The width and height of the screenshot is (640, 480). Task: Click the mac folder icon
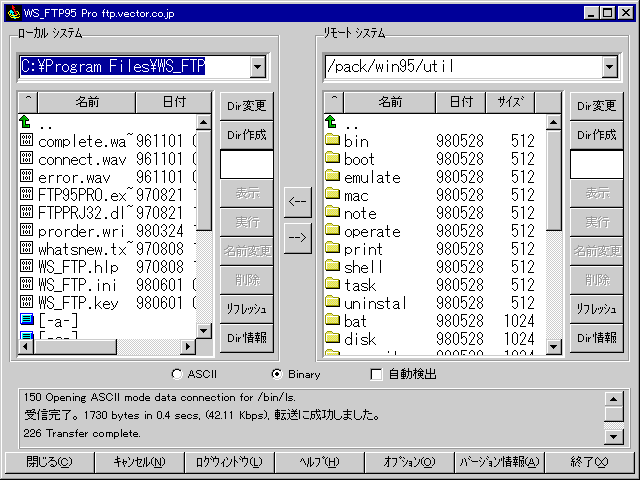(333, 193)
